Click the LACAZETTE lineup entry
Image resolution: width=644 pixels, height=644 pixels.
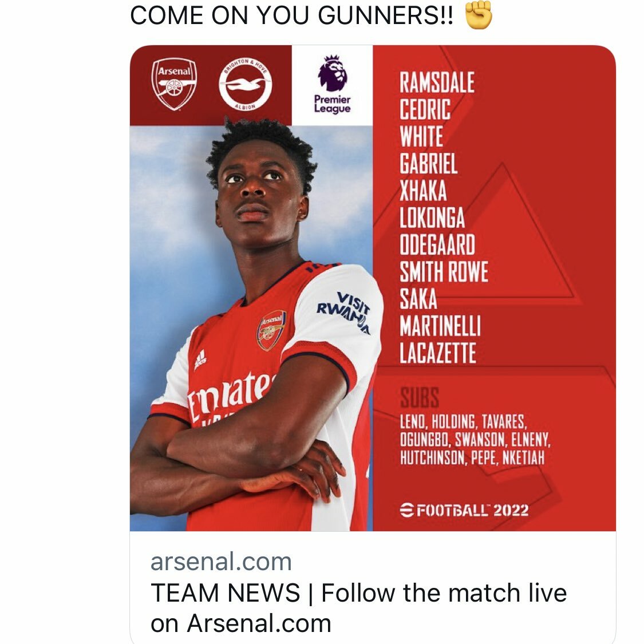[x=438, y=353]
